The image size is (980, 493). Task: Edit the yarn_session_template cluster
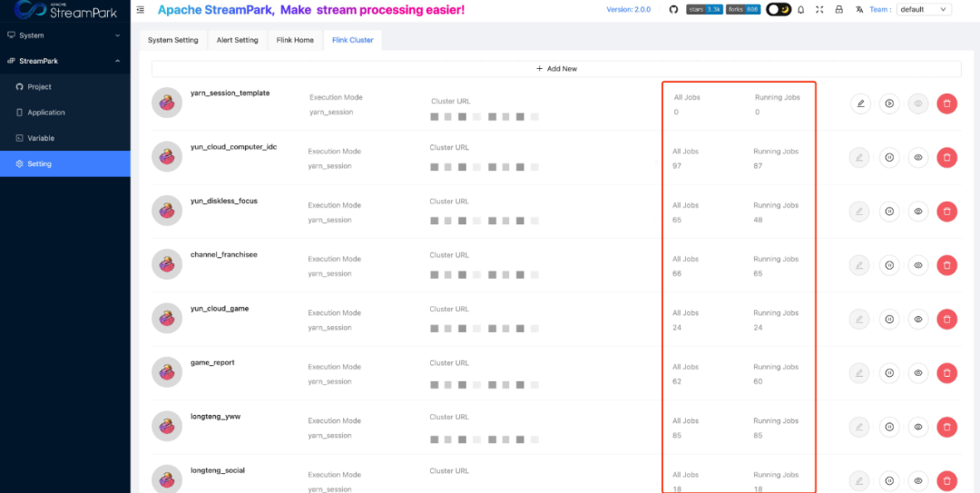[x=860, y=104]
